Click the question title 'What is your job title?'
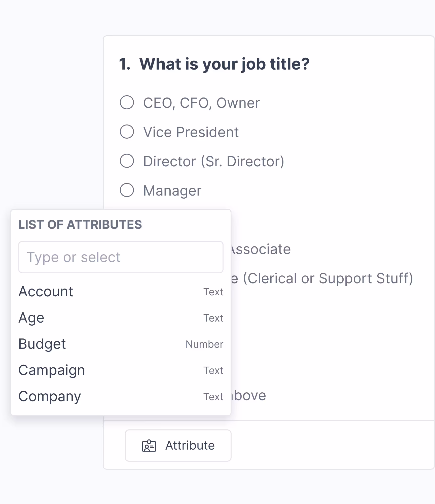The image size is (435, 504). tap(224, 64)
